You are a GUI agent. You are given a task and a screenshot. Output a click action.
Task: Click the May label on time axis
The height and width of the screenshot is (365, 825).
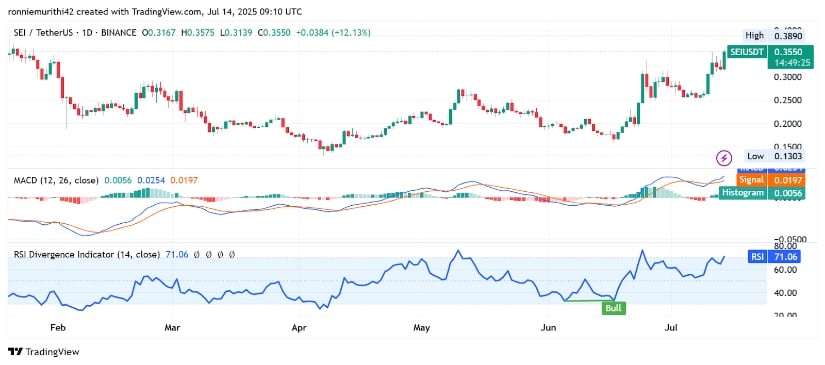422,328
